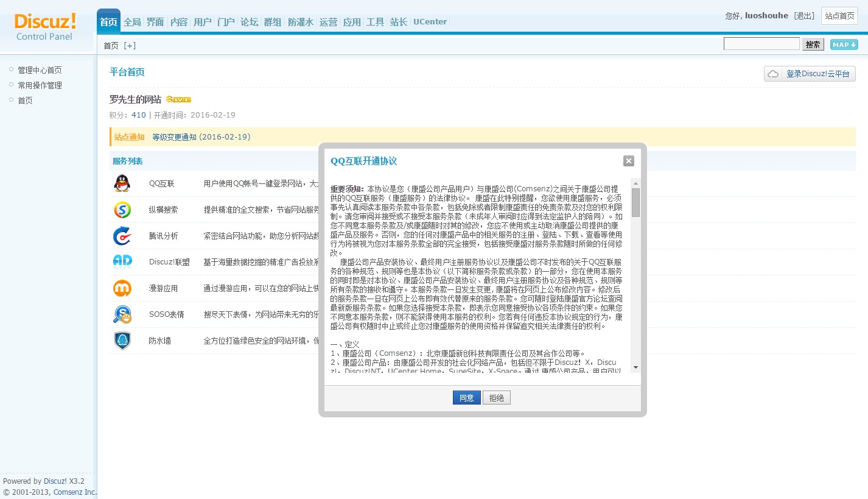The image size is (868, 499).
Task: Open the 门户 menu tab
Action: click(226, 22)
